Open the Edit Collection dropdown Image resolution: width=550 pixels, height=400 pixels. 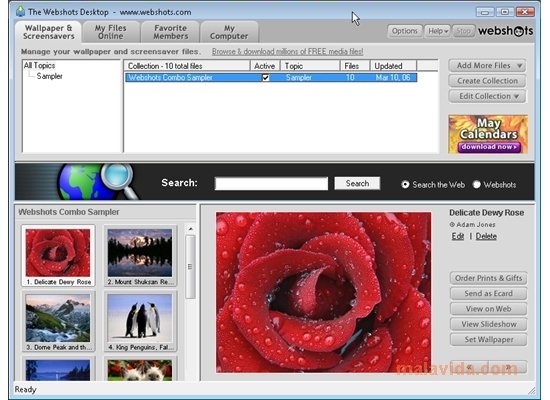click(x=487, y=96)
